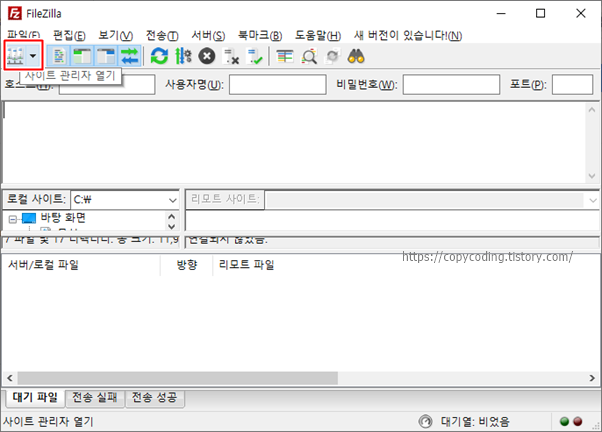Click 대기열: 비었음 status text

[x=475, y=422]
